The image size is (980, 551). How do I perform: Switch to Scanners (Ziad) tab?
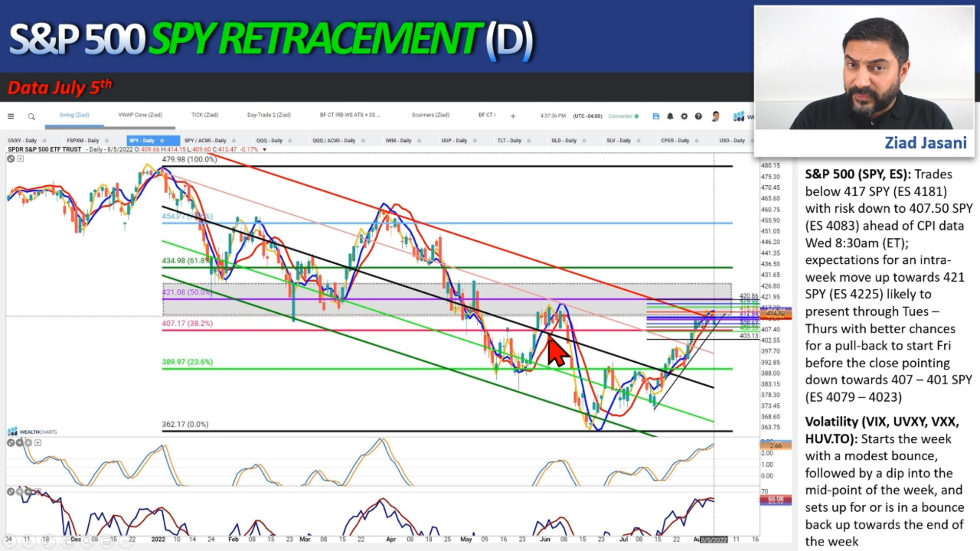tap(430, 115)
